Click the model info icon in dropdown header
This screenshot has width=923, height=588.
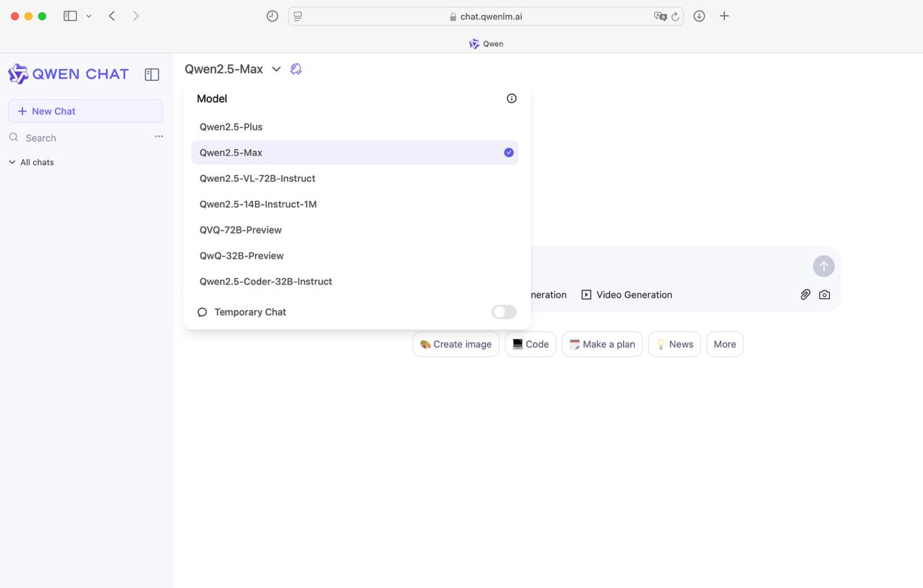click(511, 99)
